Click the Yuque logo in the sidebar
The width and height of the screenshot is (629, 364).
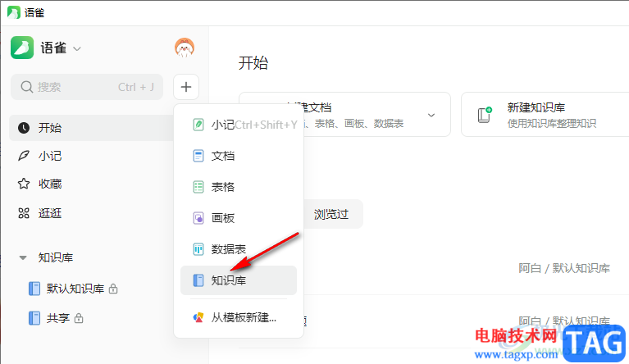[22, 48]
